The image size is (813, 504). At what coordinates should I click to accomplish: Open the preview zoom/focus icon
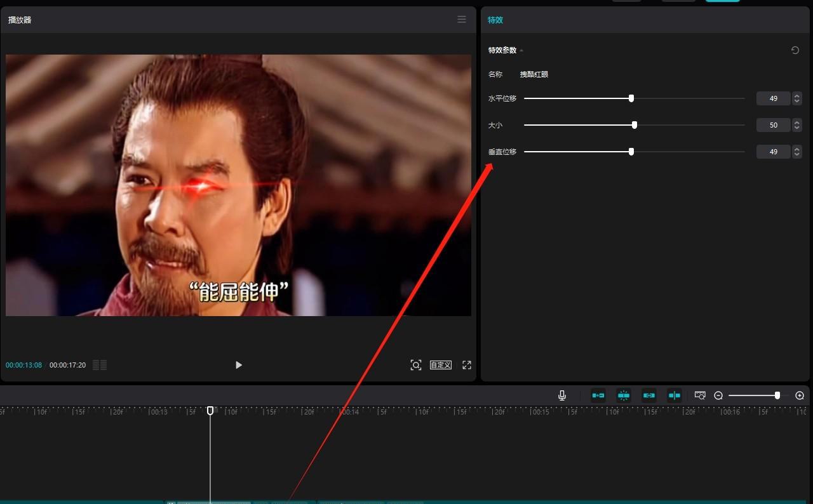click(416, 365)
